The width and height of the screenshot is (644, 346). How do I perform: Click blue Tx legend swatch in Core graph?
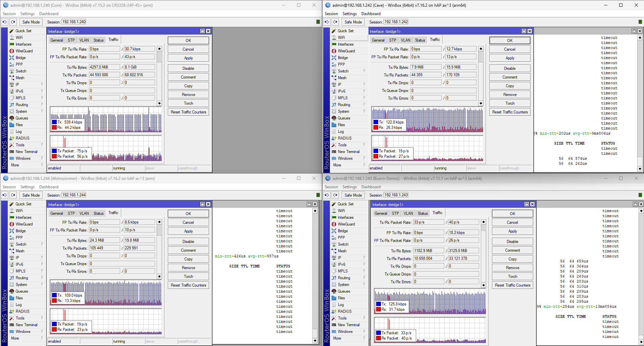(x=54, y=122)
